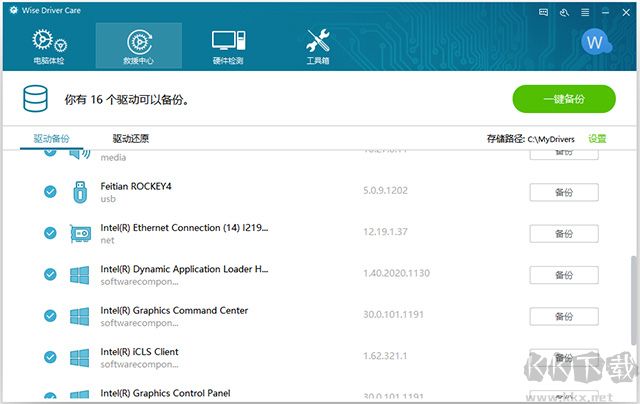Click the 你有 16 个驱动可以备份 message
Screen dimensions: 640x404
[127, 100]
